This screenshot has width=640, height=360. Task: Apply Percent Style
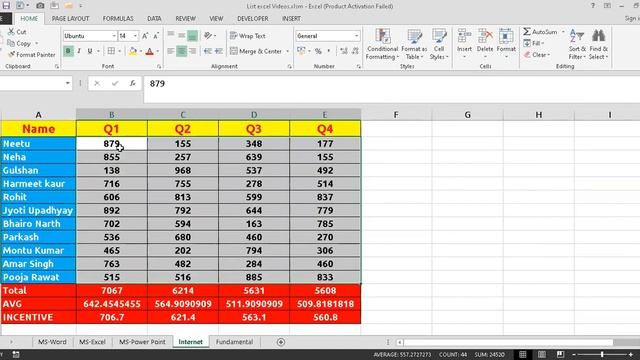[x=318, y=51]
